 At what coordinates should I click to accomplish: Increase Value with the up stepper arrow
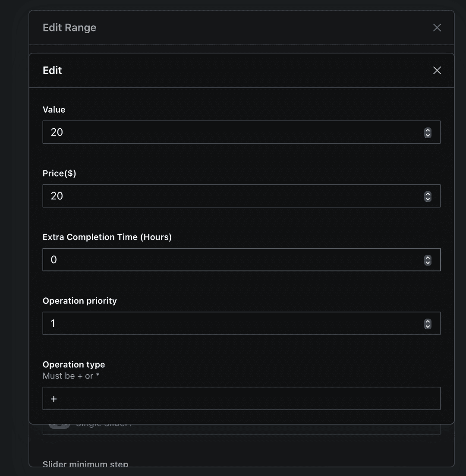(428, 130)
